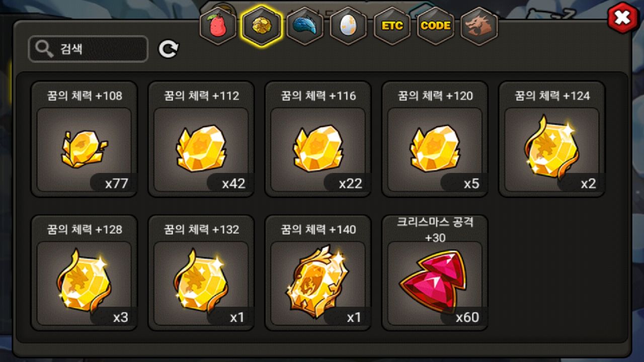Select the red 크리스마스 공격 +30 gem
Viewport: 644px width, 362px height.
click(x=435, y=273)
